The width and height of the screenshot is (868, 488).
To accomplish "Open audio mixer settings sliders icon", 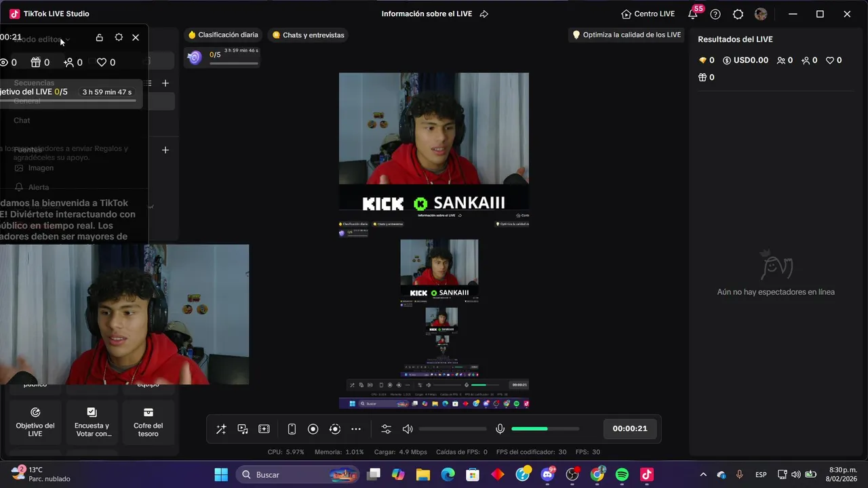I will pos(387,429).
